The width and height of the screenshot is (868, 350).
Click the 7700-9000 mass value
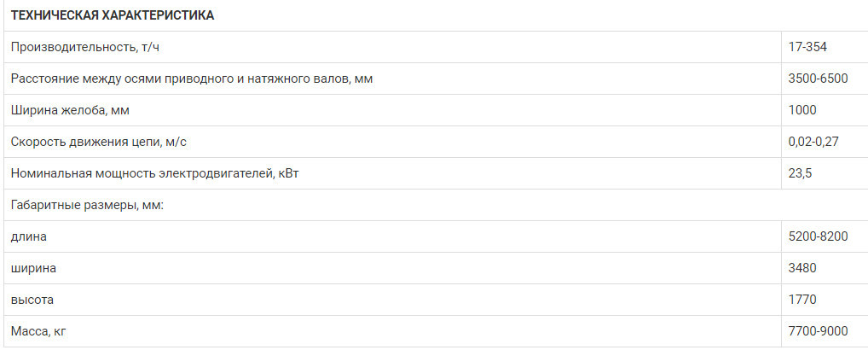point(819,331)
